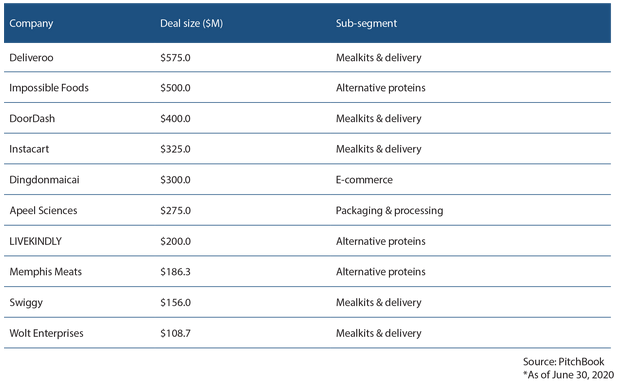Click the Company column header

click(31, 23)
